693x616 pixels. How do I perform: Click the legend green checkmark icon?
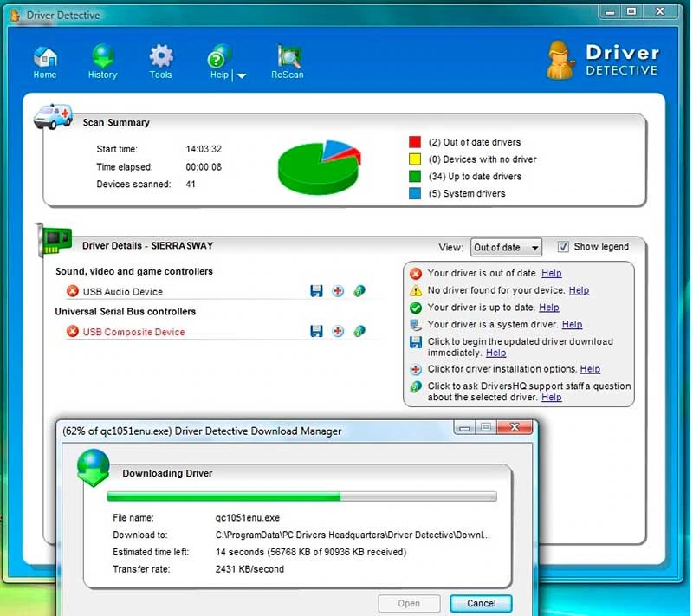pyautogui.click(x=416, y=308)
